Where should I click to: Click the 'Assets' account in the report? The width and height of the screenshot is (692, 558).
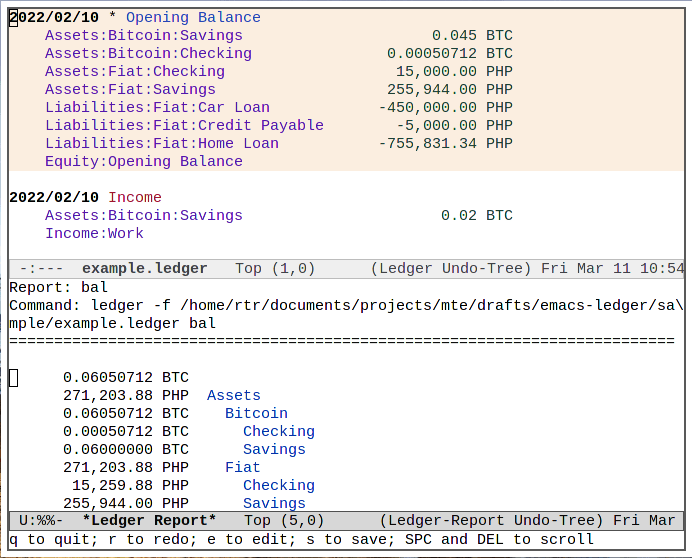pos(234,396)
